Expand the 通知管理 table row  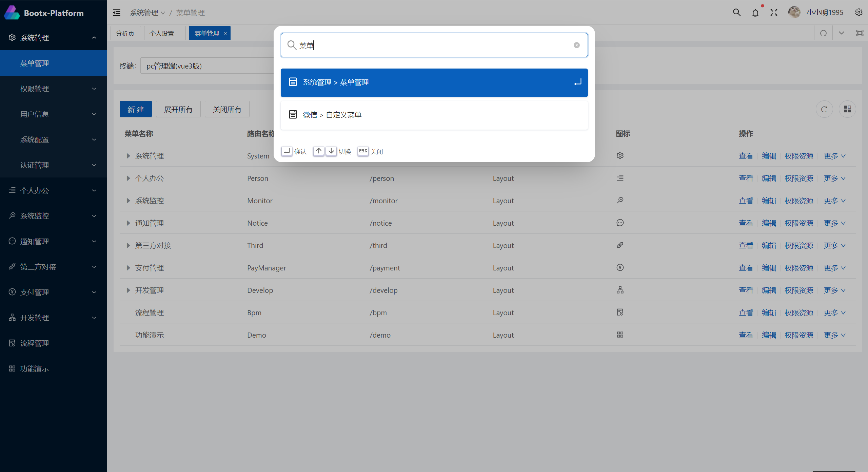(x=128, y=223)
